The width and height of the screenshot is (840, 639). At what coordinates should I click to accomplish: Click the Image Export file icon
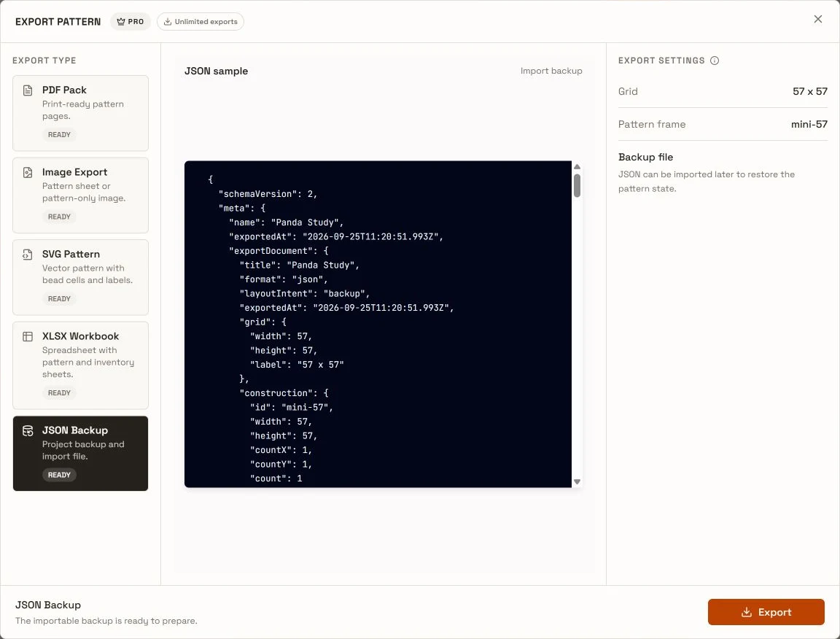pos(28,172)
